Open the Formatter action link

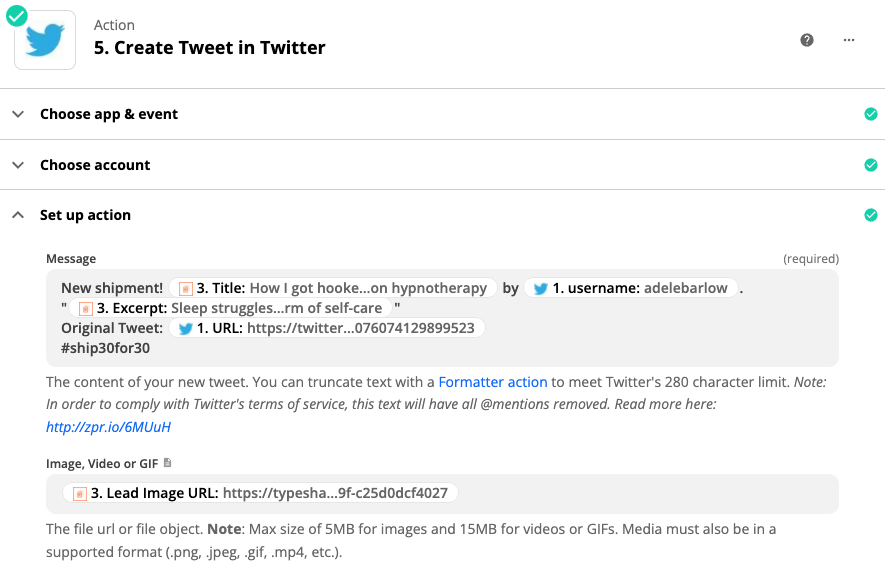(x=493, y=382)
